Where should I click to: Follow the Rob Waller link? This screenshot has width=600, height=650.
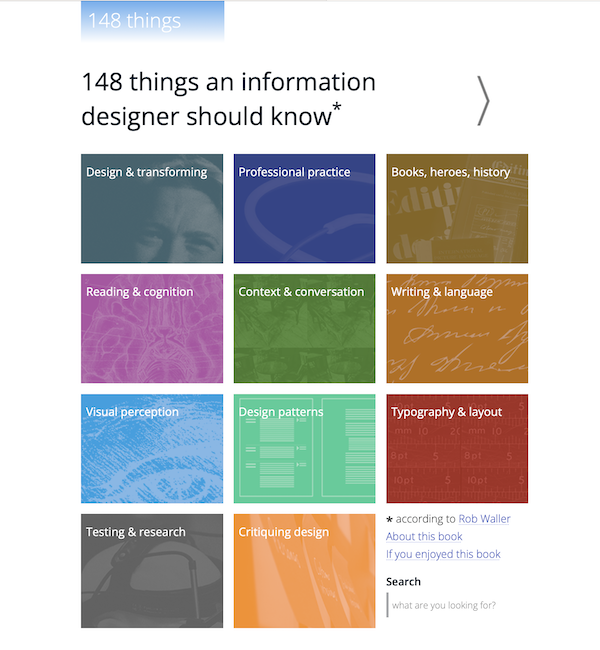pos(484,519)
